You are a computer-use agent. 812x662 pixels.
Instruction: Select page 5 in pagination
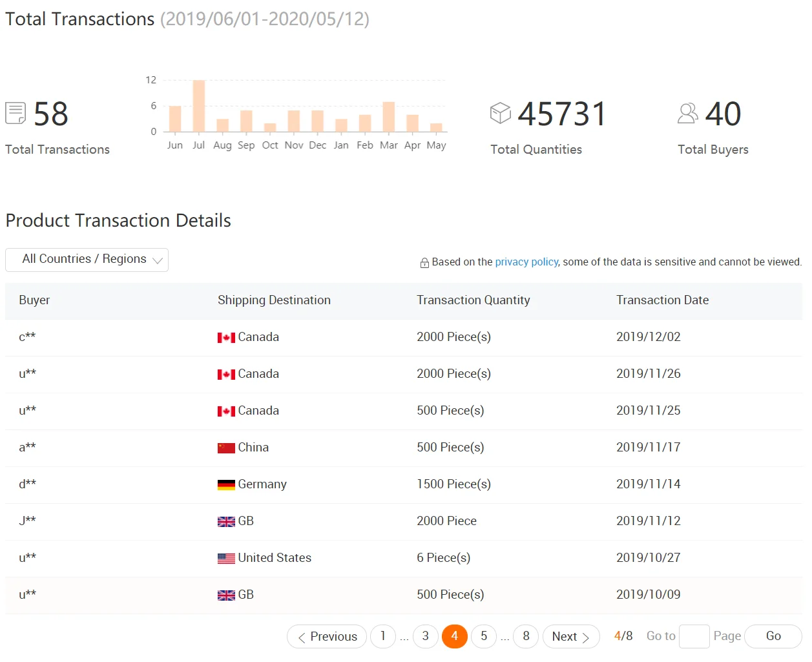pyautogui.click(x=484, y=636)
